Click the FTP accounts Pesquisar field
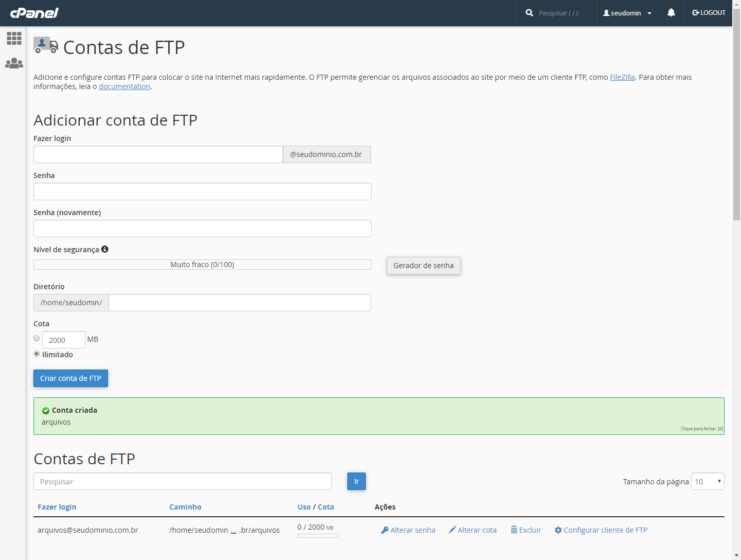The width and height of the screenshot is (741, 560). click(x=183, y=481)
